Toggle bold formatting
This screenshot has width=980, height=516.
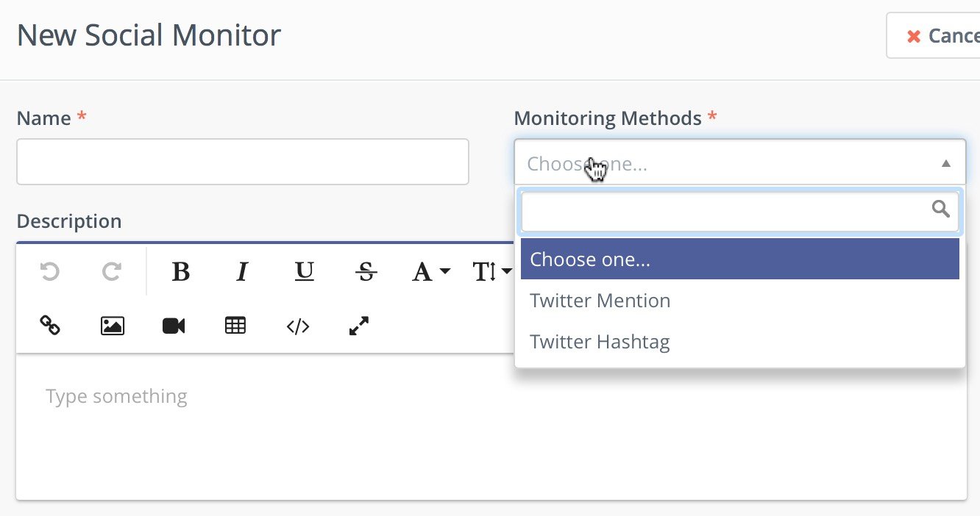pos(180,273)
